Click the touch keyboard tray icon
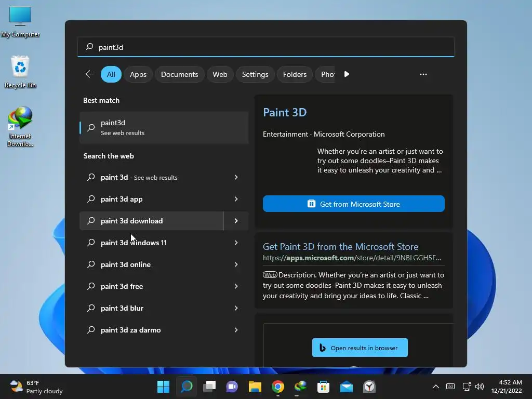This screenshot has width=532, height=399. (x=450, y=387)
